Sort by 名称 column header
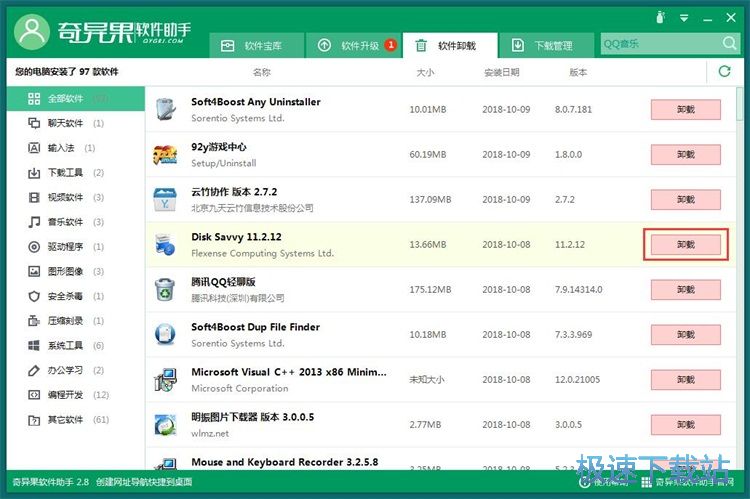This screenshot has height=499, width=750. click(x=262, y=72)
